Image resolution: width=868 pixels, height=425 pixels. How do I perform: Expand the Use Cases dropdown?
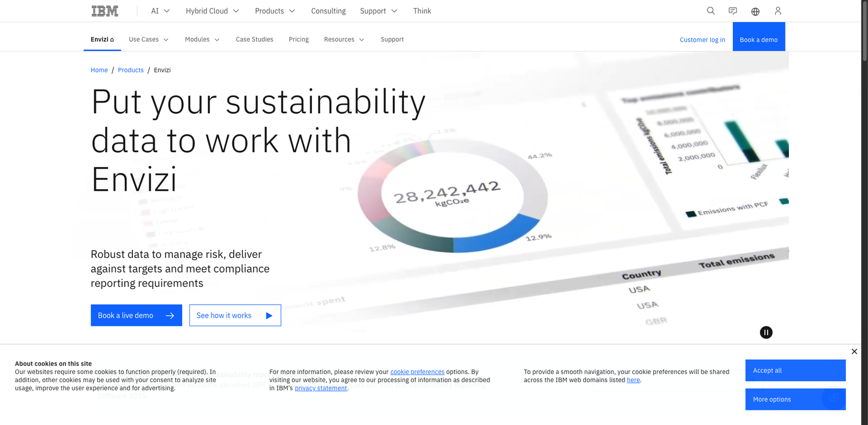[x=149, y=40]
